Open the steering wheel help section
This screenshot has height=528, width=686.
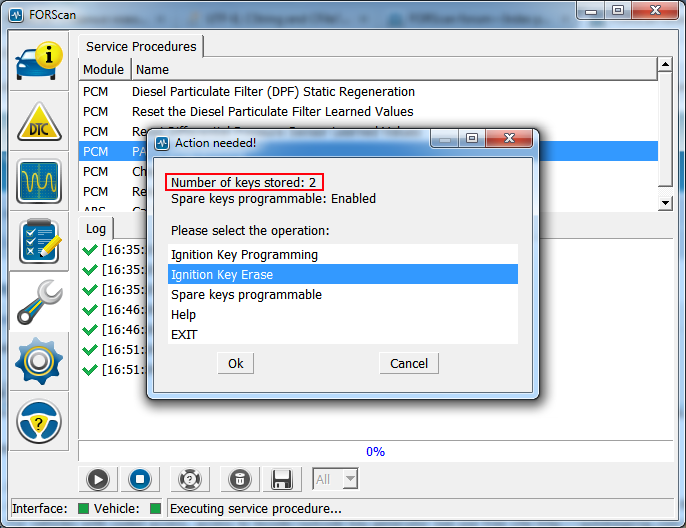pyautogui.click(x=39, y=422)
